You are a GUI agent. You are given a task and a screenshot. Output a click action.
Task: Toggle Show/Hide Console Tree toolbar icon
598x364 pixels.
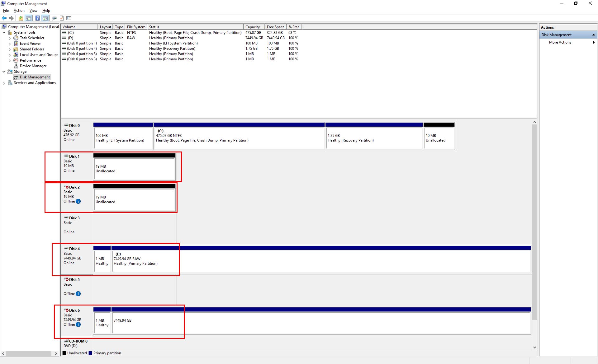pyautogui.click(x=28, y=18)
